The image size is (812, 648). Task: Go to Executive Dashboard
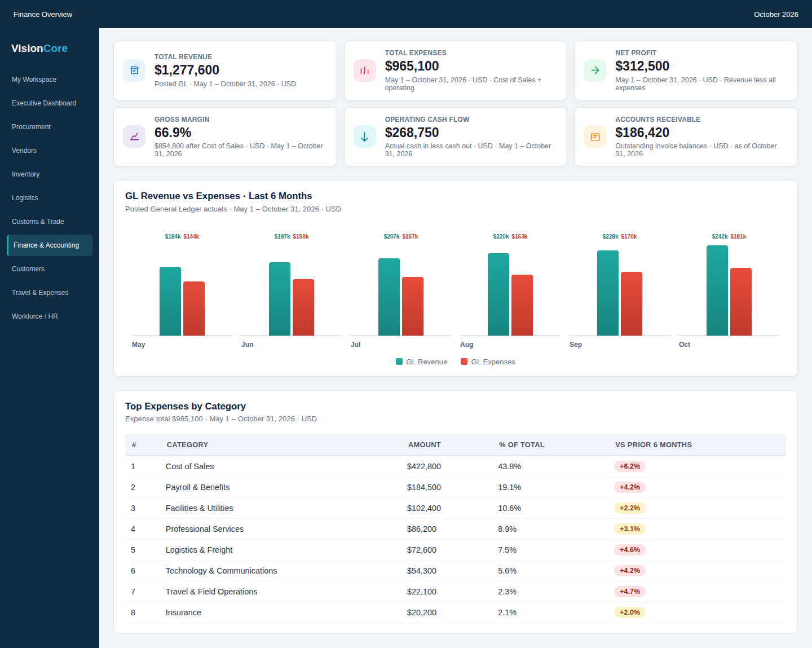pos(50,103)
